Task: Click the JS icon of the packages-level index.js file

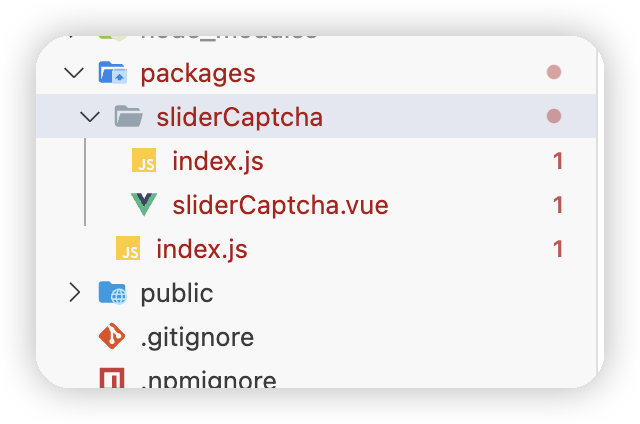Action: 128,249
